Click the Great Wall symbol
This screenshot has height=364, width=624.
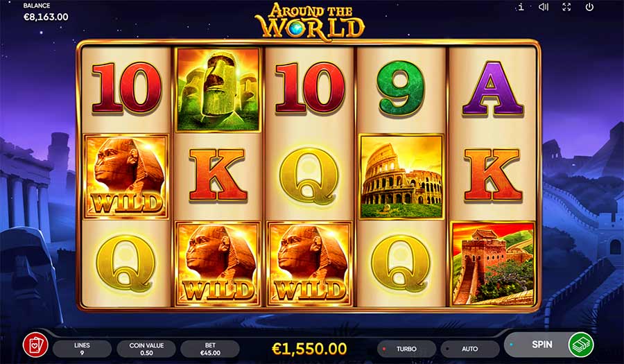pos(493,264)
